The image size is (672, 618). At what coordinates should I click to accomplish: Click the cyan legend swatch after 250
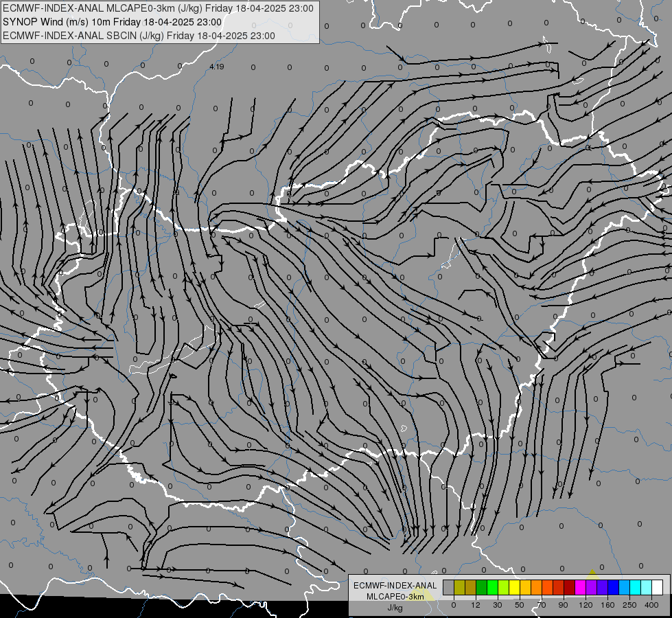[x=635, y=587]
